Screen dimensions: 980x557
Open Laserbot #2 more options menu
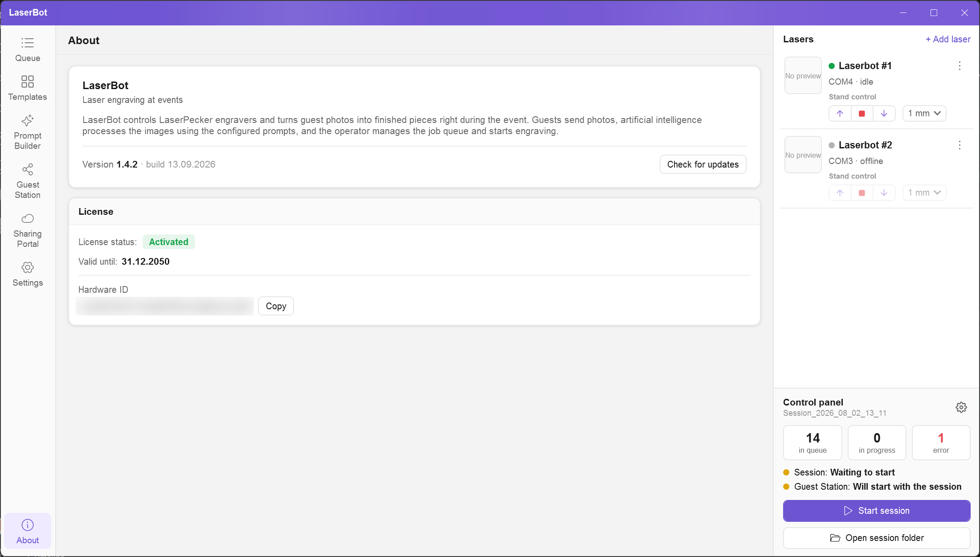point(960,145)
